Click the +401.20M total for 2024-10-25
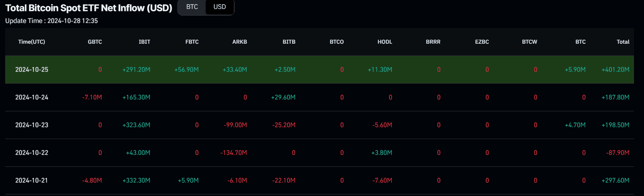Image resolution: width=644 pixels, height=196 pixels. [x=615, y=70]
